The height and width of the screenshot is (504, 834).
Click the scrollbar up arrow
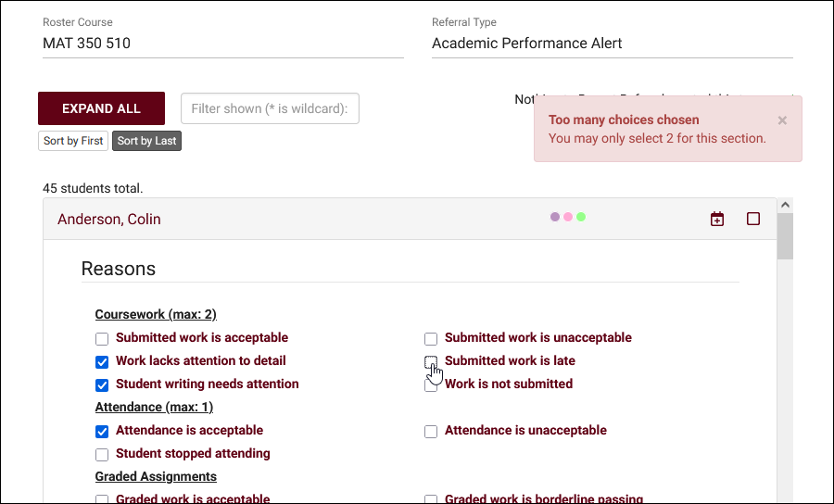coord(785,205)
